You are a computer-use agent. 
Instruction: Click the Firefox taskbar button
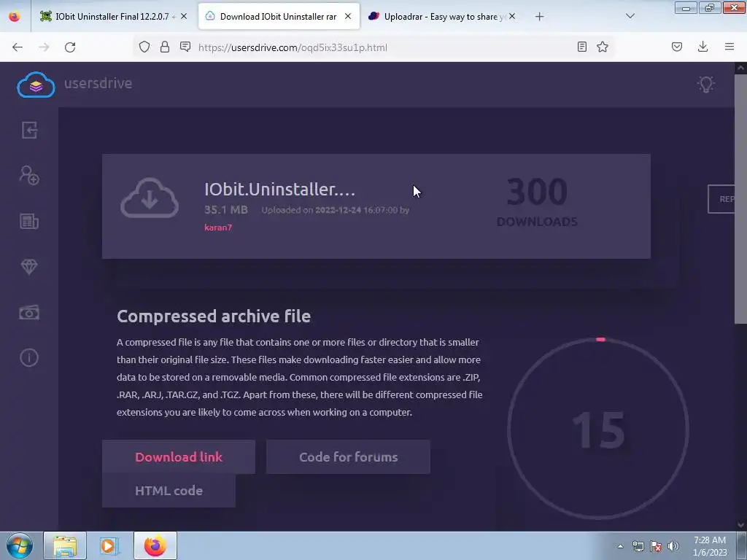(155, 545)
